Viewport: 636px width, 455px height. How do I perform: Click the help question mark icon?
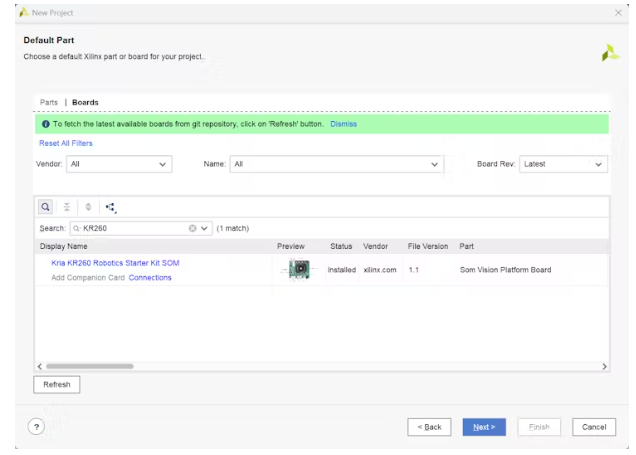click(36, 427)
